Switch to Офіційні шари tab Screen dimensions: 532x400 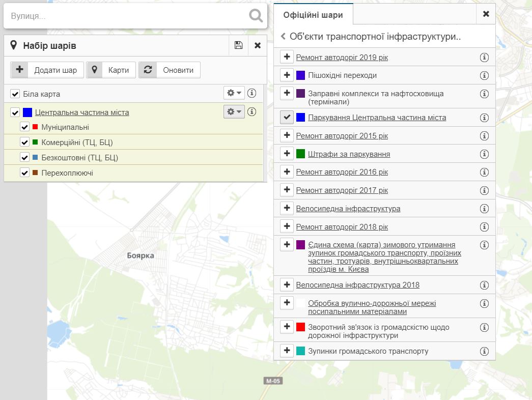coord(313,15)
